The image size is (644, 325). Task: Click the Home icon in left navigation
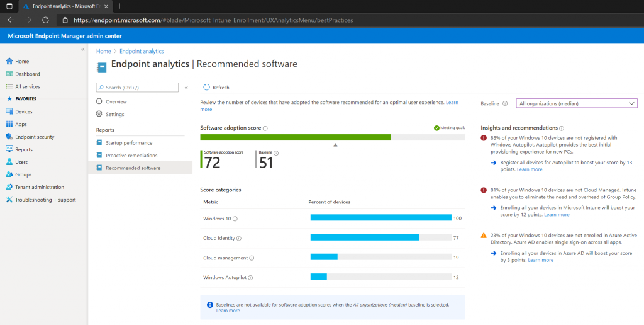pyautogui.click(x=9, y=61)
